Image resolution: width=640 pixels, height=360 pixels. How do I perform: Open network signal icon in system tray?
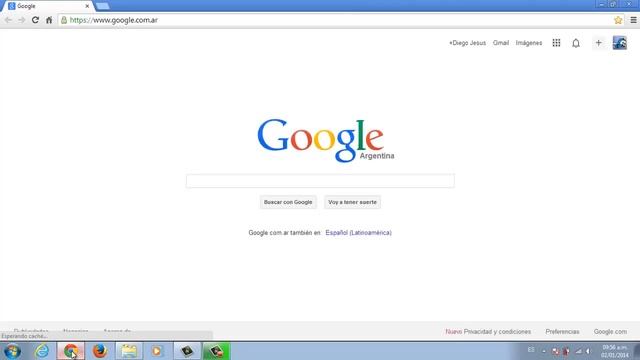[578, 351]
